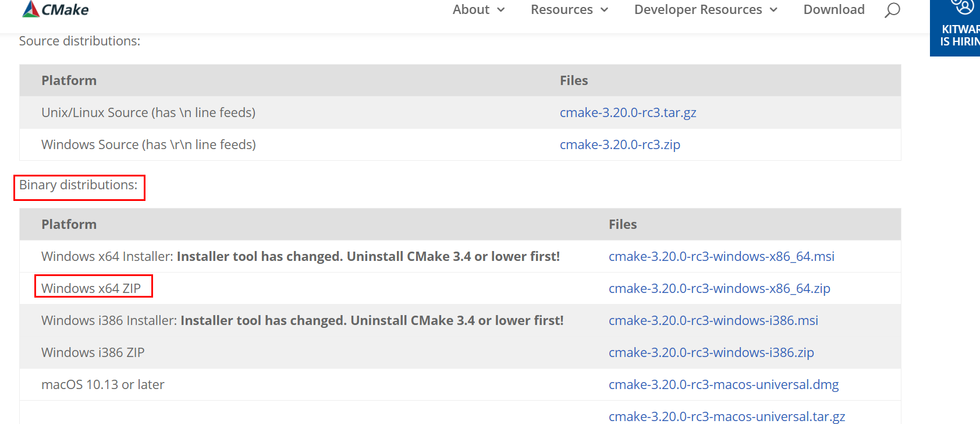The image size is (980, 424).
Task: Download cmake-3.20.0-rc3-windows-i386.zip file
Action: (x=711, y=352)
